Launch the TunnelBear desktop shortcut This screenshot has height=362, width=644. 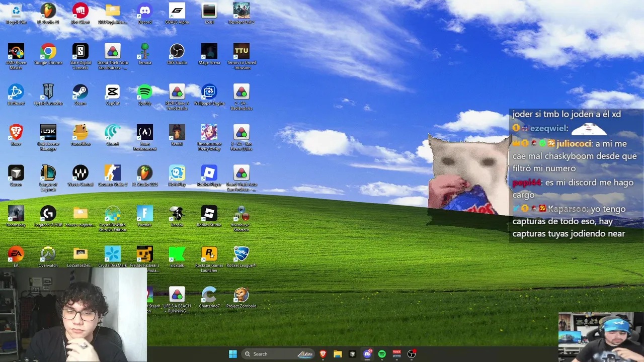pyautogui.click(x=80, y=135)
